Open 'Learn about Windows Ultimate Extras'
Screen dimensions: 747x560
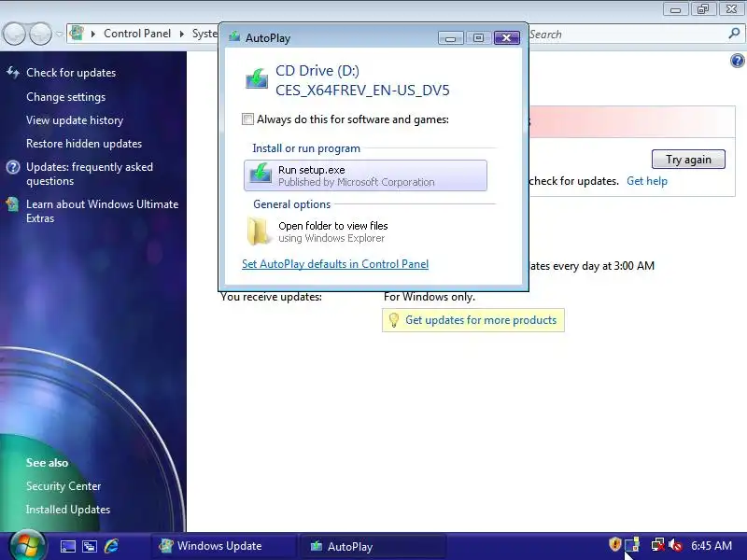(x=103, y=211)
